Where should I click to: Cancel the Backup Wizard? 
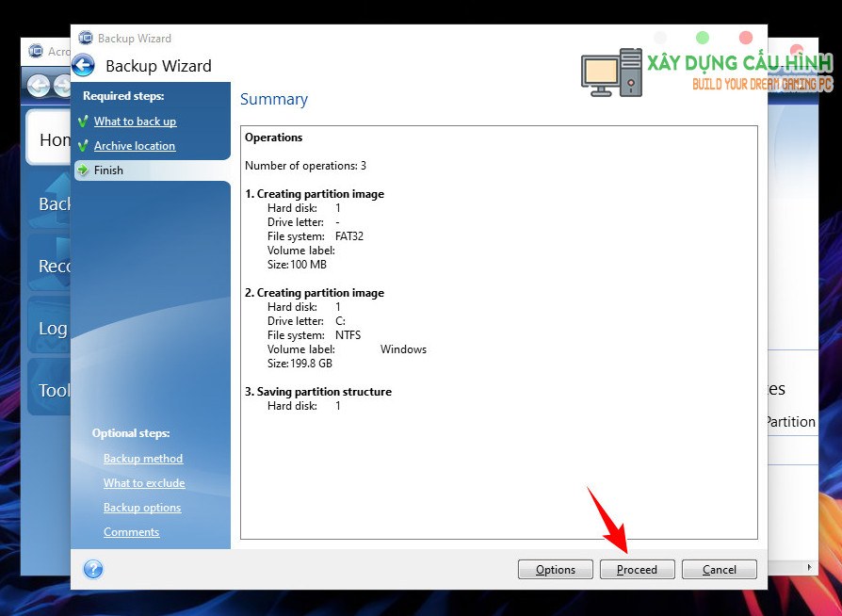point(720,569)
